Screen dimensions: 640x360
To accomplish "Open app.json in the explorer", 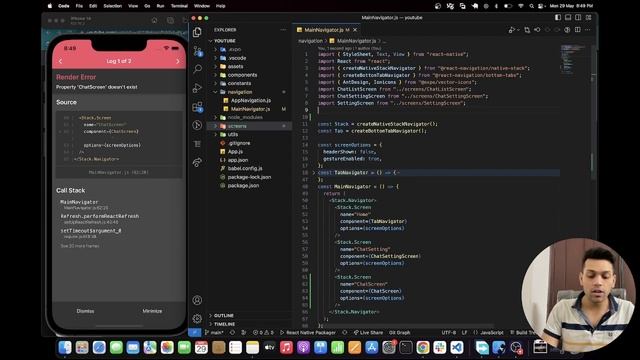I will pos(238,160).
